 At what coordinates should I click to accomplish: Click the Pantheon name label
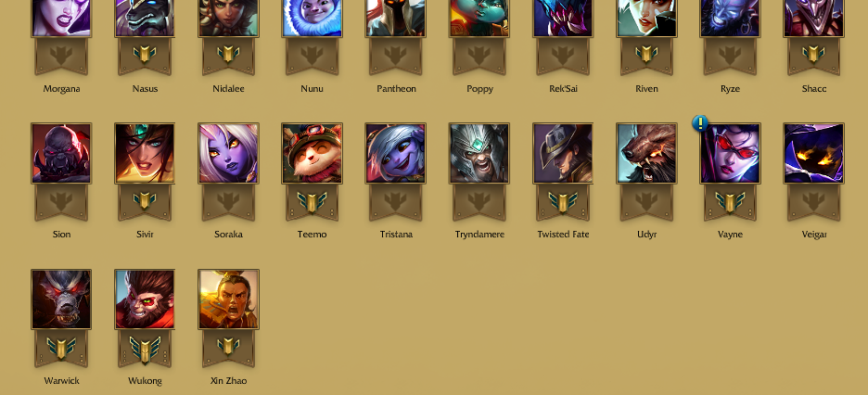pyautogui.click(x=396, y=88)
